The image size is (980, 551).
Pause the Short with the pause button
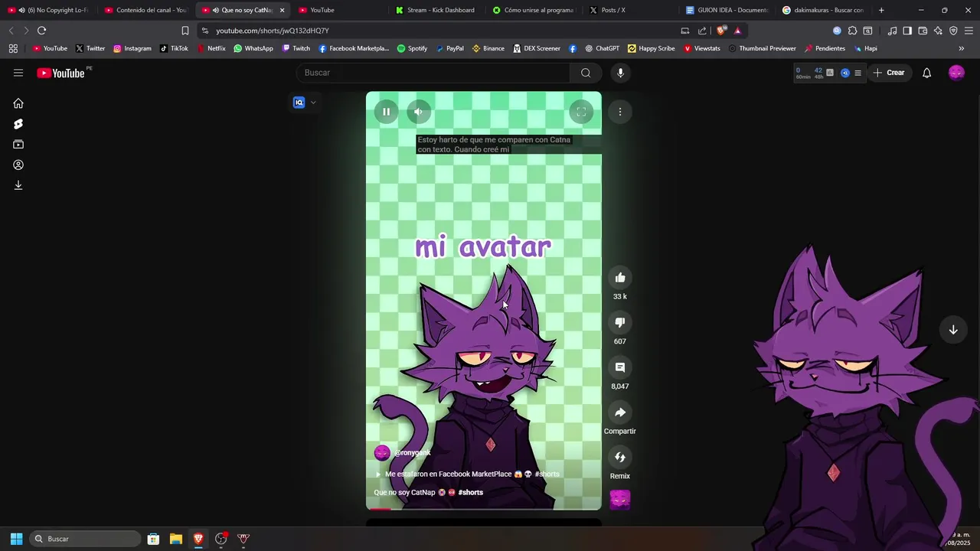(386, 112)
